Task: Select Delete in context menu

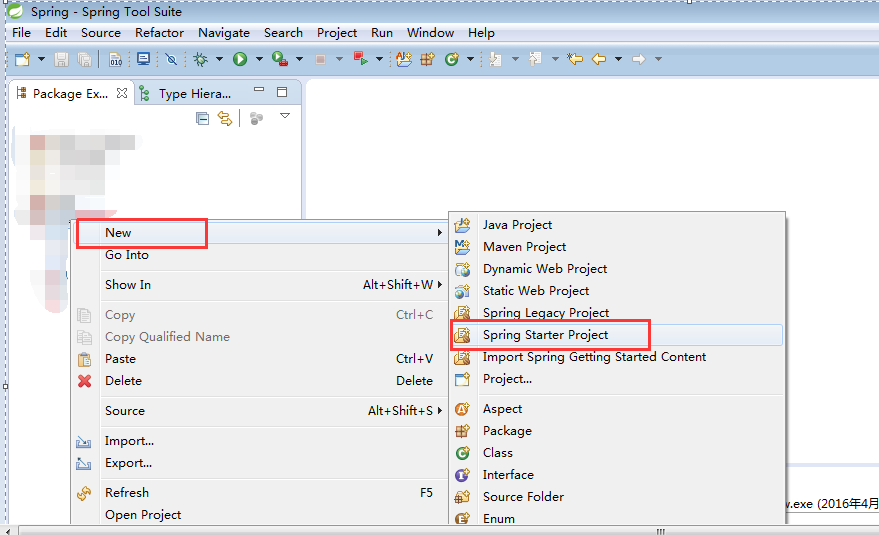Action: (261, 381)
